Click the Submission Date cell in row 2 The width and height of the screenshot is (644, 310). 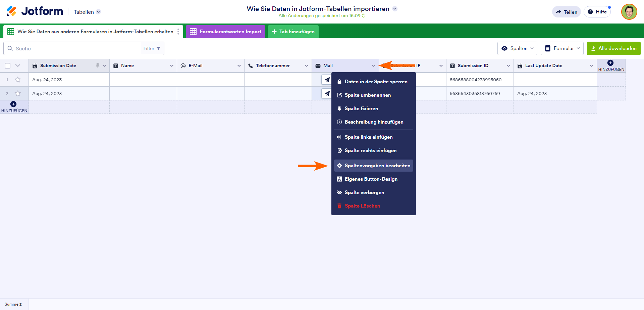[x=69, y=93]
